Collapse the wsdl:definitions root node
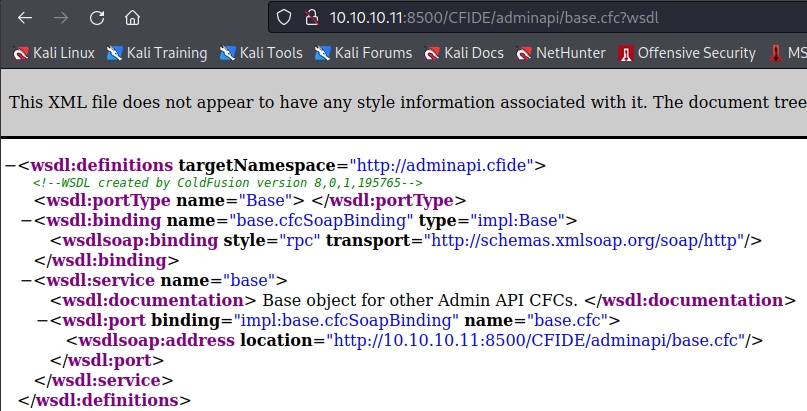The width and height of the screenshot is (807, 411). coord(10,165)
